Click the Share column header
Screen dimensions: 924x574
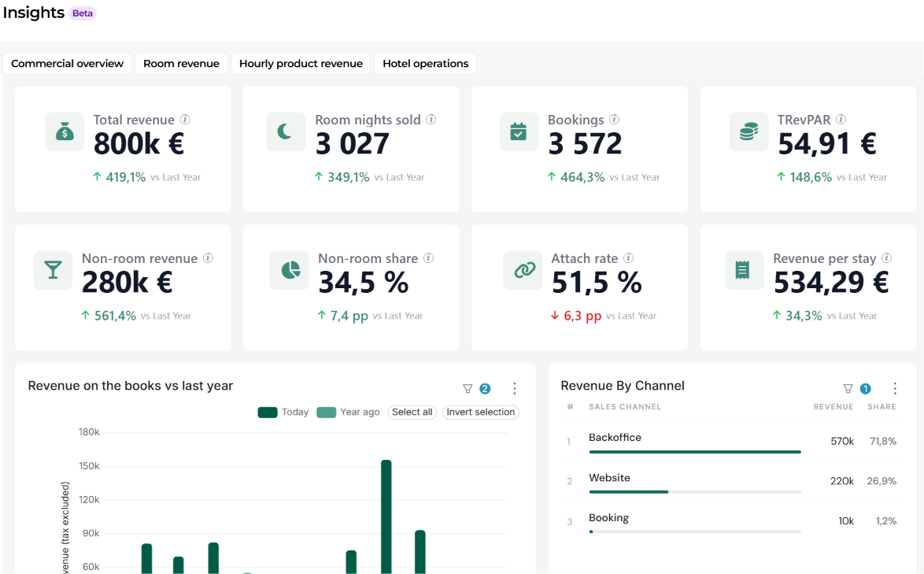click(881, 406)
